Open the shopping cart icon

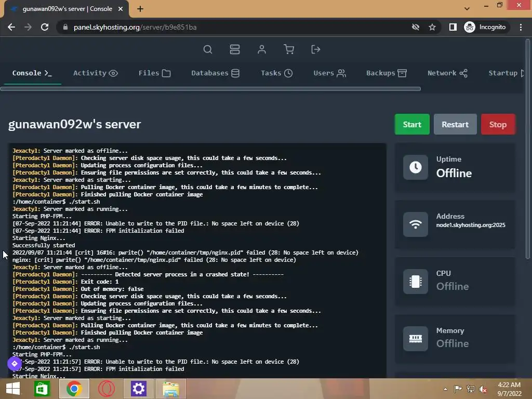[x=289, y=49]
